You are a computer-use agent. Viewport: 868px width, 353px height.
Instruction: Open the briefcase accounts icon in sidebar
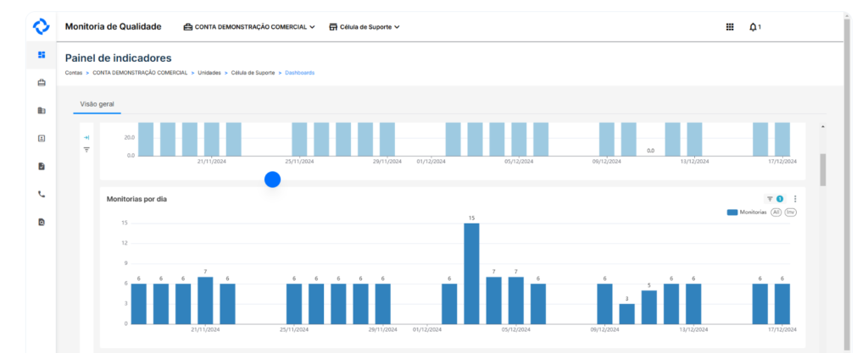(41, 83)
